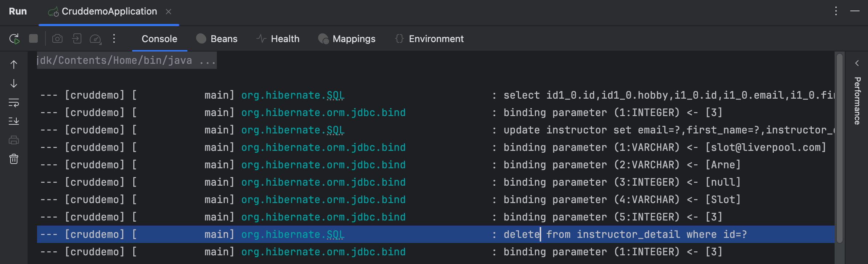Click the attach debugger exit icon
The image size is (868, 264).
coord(77,39)
